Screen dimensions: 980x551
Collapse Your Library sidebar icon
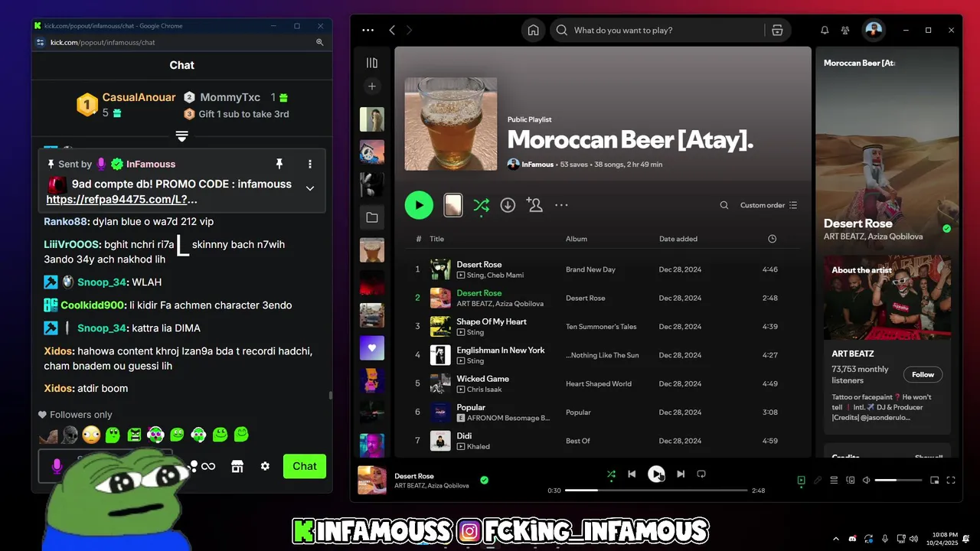point(372,63)
